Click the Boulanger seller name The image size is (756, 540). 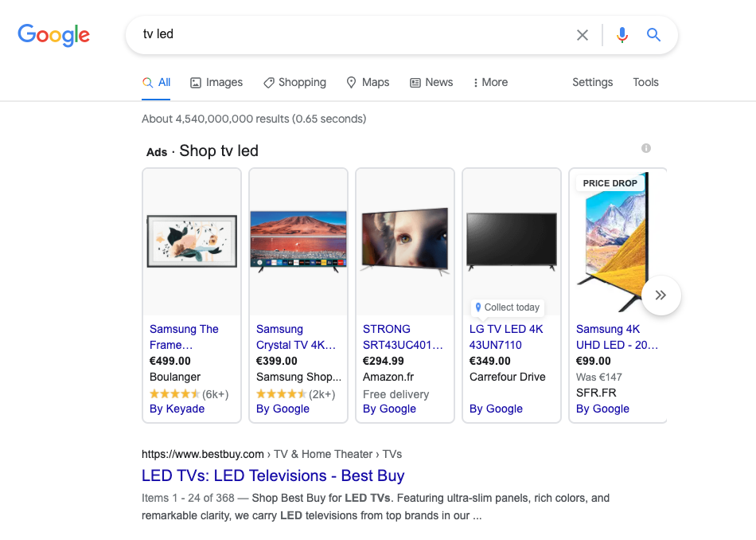pyautogui.click(x=175, y=377)
